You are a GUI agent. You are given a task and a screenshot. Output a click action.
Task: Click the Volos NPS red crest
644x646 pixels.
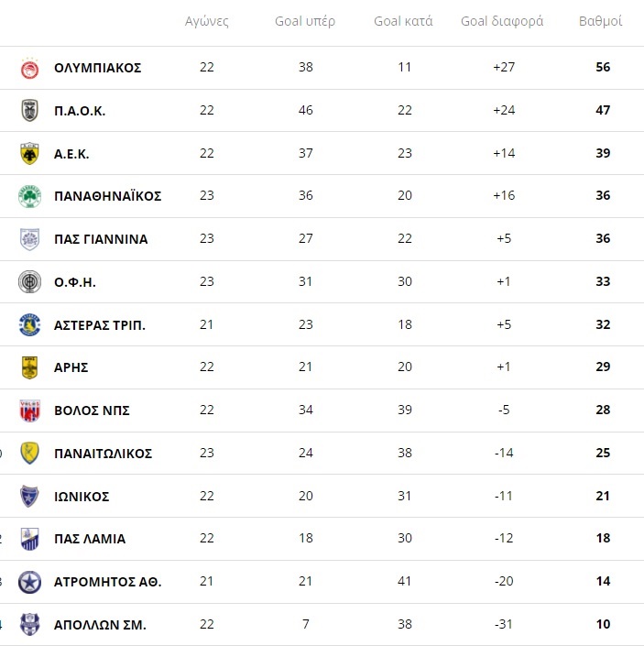tap(29, 411)
